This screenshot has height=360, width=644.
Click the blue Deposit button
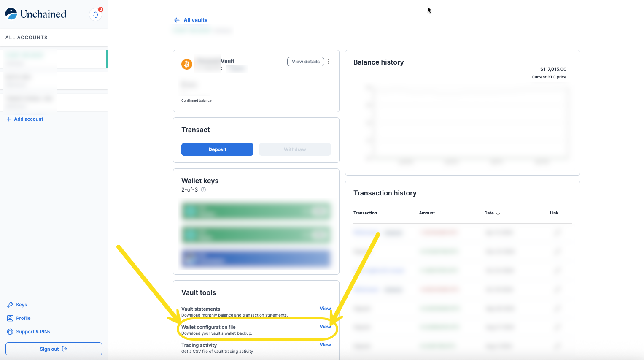coord(217,149)
